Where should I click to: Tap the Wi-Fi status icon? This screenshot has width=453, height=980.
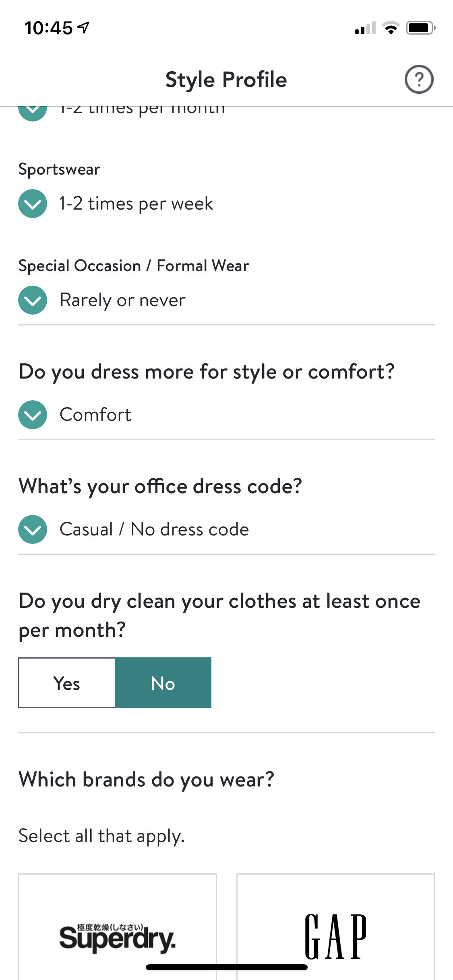pyautogui.click(x=391, y=28)
